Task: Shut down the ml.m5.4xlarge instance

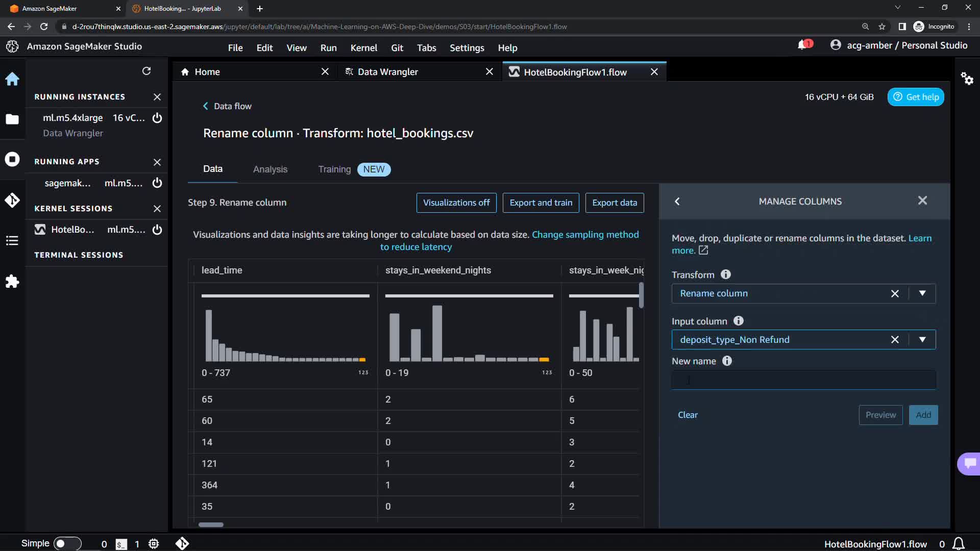Action: click(157, 118)
